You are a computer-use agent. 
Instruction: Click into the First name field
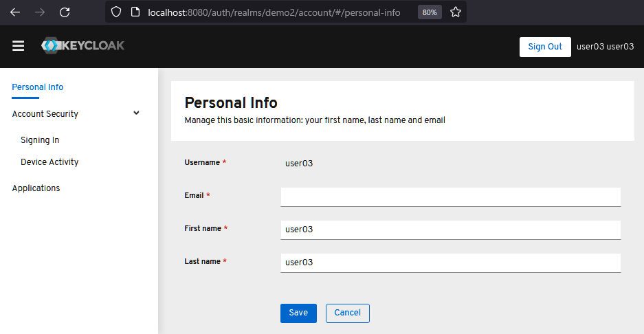(x=450, y=230)
